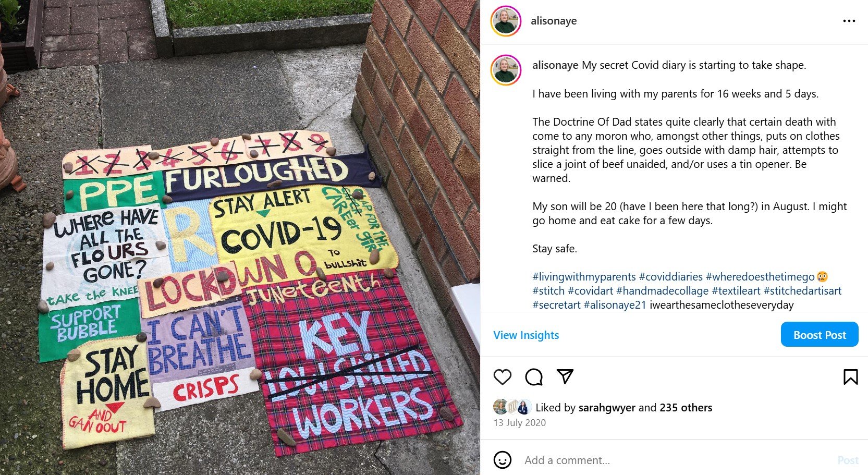Image resolution: width=868 pixels, height=475 pixels.
Task: Click alisonaye profile picture in header
Action: point(506,21)
